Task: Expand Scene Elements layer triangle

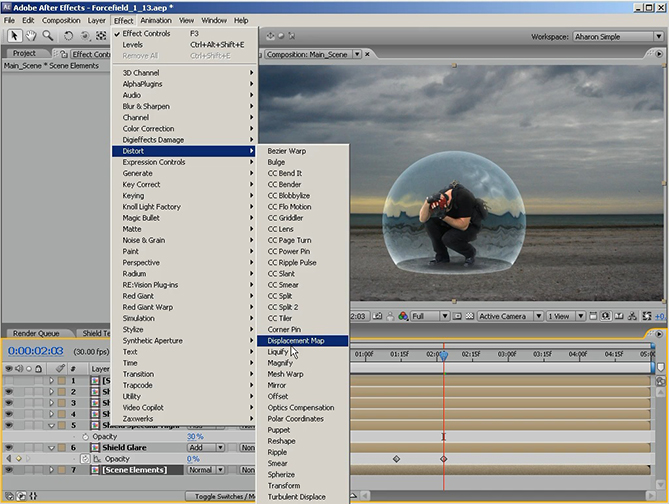Action: [51, 469]
